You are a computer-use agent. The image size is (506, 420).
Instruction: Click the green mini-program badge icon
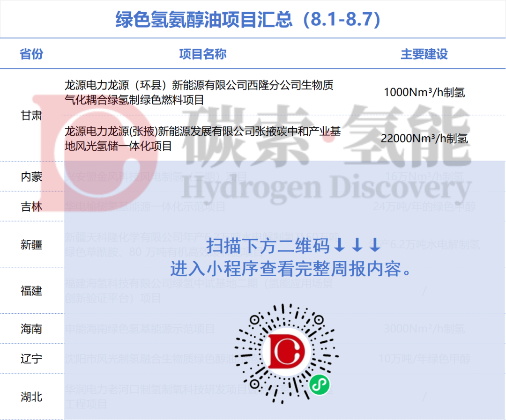point(319,384)
